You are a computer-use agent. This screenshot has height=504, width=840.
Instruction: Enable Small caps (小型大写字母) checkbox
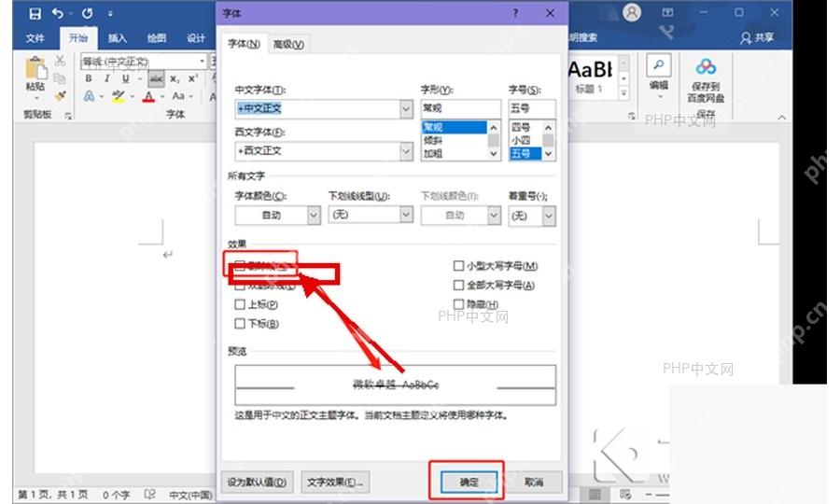[x=458, y=266]
